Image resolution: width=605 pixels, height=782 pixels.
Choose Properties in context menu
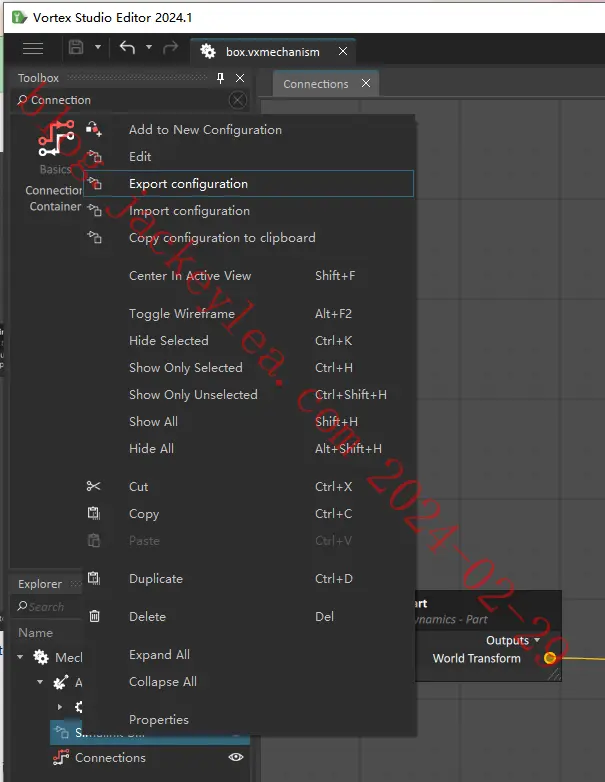248,720
